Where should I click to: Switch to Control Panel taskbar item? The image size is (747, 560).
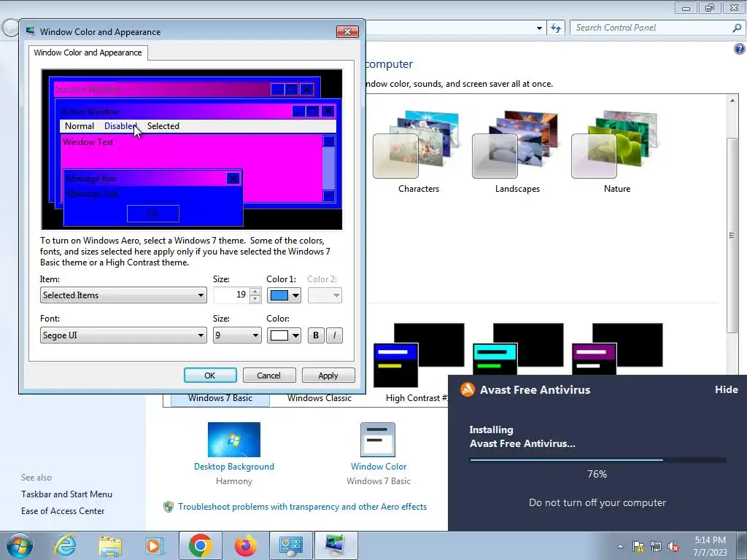[x=291, y=545]
